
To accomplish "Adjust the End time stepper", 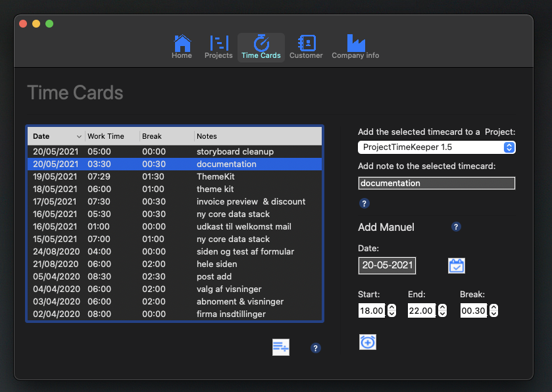I will click(x=442, y=310).
